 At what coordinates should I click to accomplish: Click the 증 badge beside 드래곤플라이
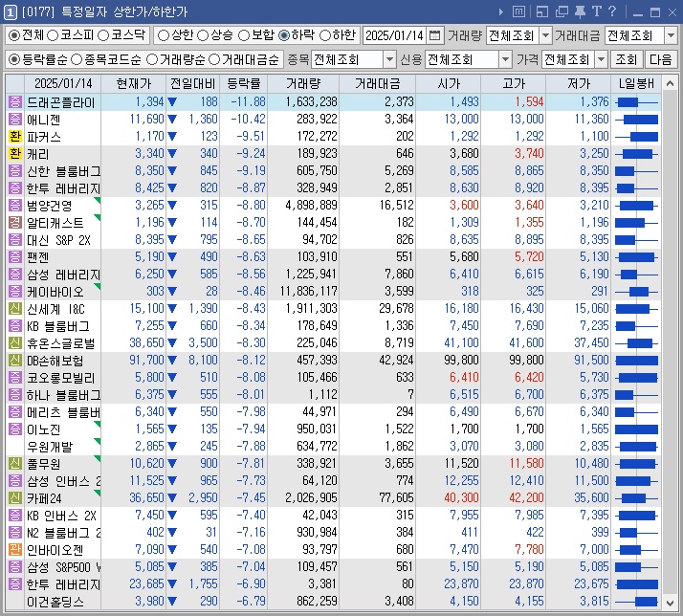click(x=14, y=102)
